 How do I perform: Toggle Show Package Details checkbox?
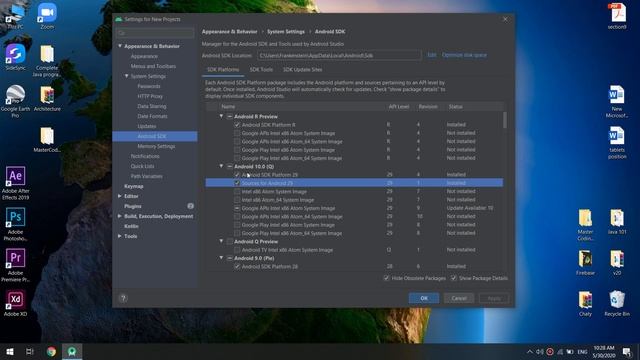point(453,278)
